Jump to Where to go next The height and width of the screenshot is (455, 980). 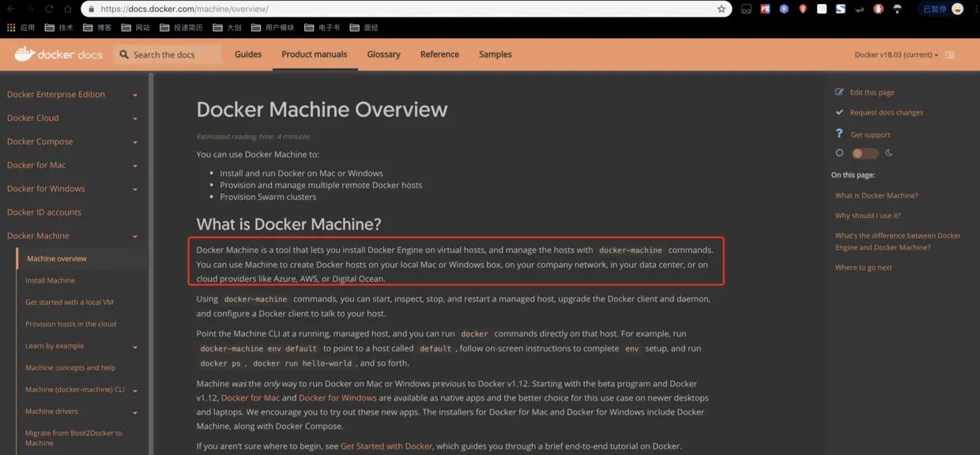(863, 267)
